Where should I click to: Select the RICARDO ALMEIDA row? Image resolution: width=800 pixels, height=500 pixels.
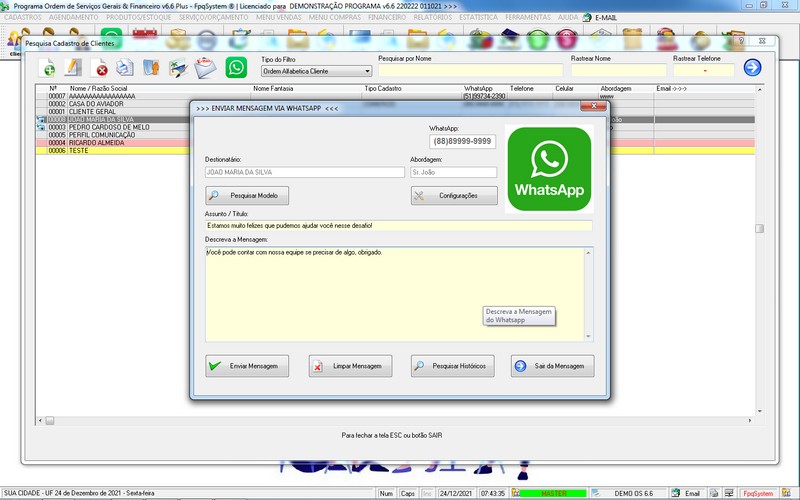(x=112, y=143)
